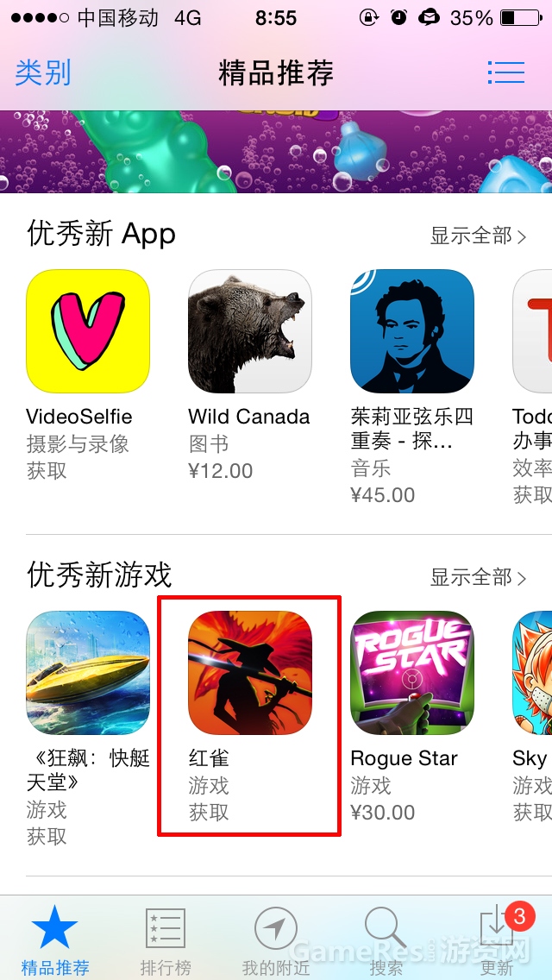Expand 显示全部 for 优秀新游戏
Image resolution: width=552 pixels, height=980 pixels.
478,577
